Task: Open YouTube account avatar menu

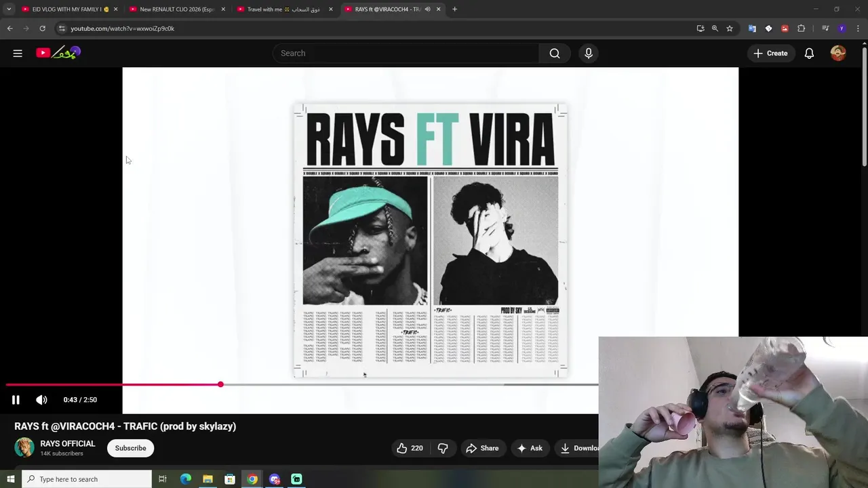Action: [838, 53]
